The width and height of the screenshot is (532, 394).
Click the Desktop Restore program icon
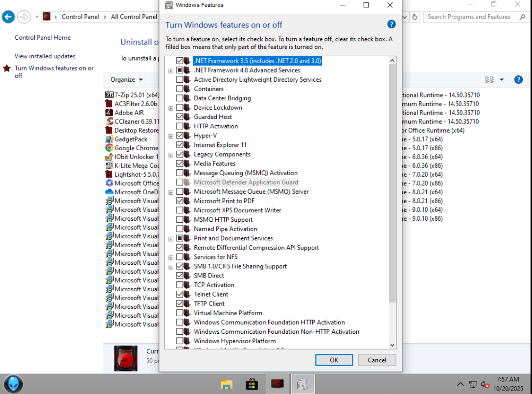[109, 130]
